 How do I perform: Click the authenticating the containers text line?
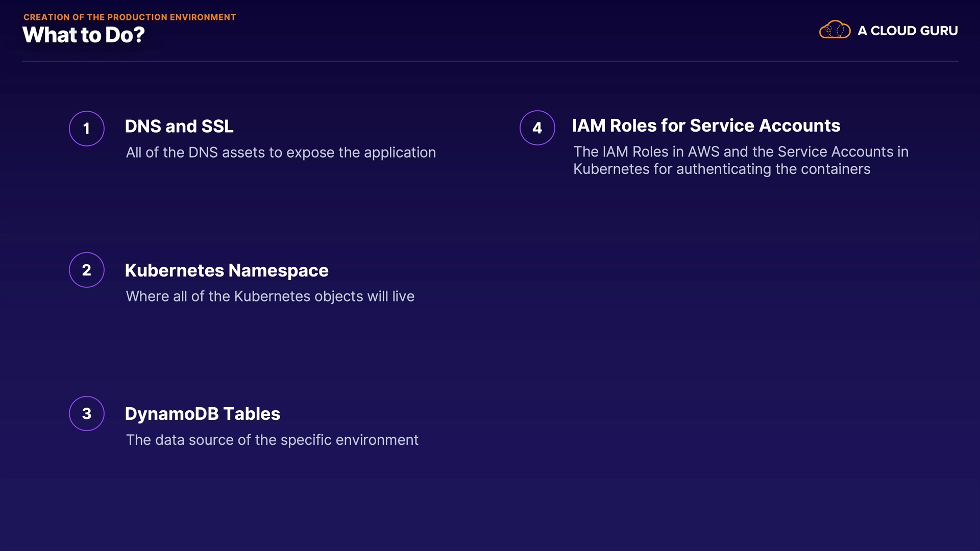[721, 169]
